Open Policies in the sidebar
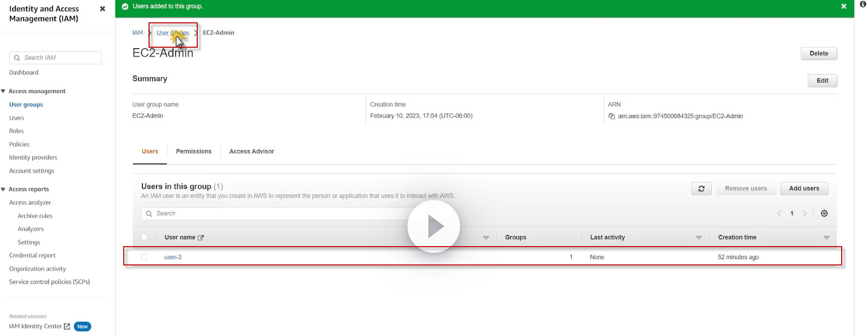Viewport: 868px width, 336px height. [x=19, y=144]
